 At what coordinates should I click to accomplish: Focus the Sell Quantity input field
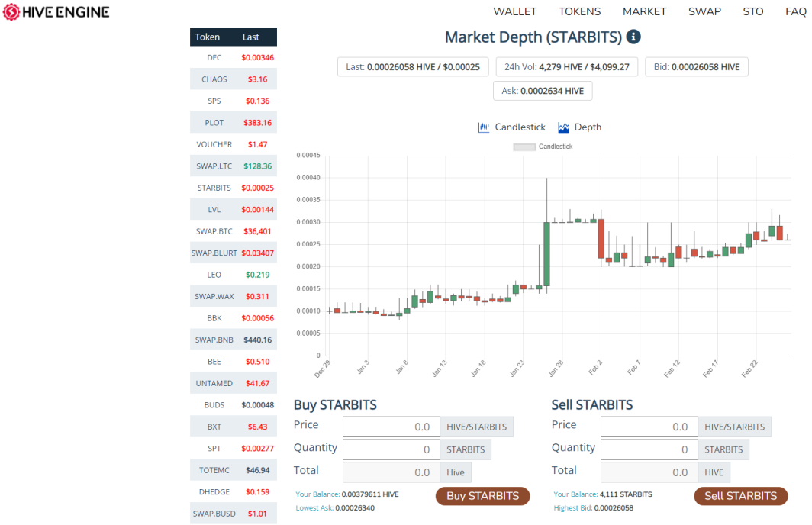[x=649, y=449]
